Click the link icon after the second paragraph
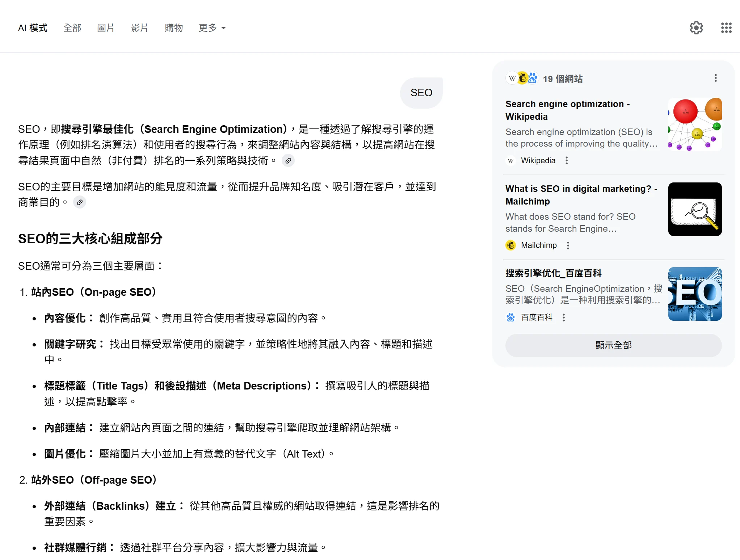This screenshot has height=560, width=740. 80,202
